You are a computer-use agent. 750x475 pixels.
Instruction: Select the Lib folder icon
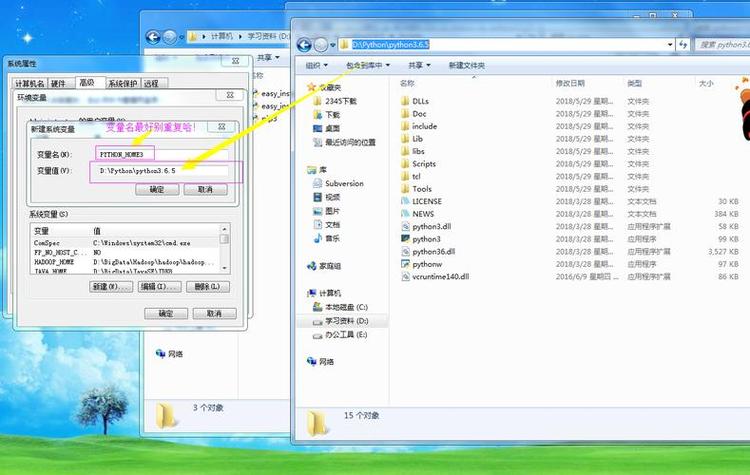tap(405, 139)
